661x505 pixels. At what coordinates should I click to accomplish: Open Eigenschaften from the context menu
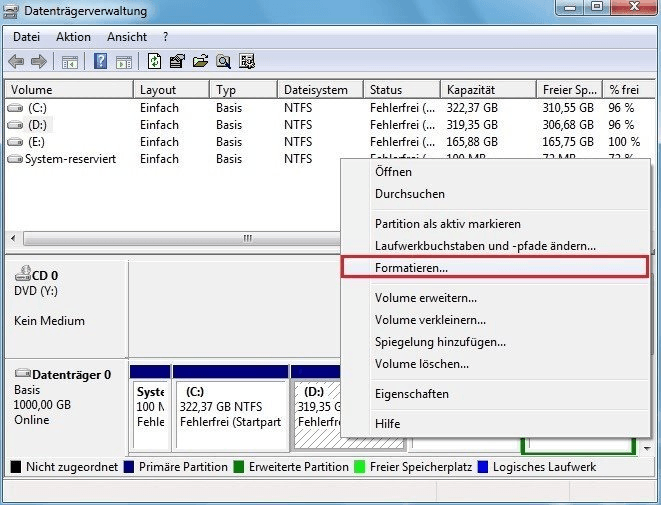coord(411,394)
